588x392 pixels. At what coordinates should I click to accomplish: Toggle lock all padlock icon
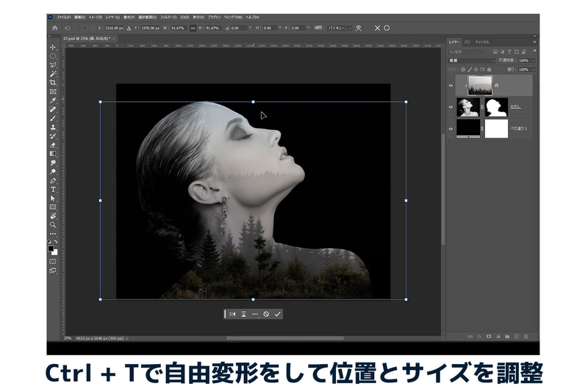(489, 69)
